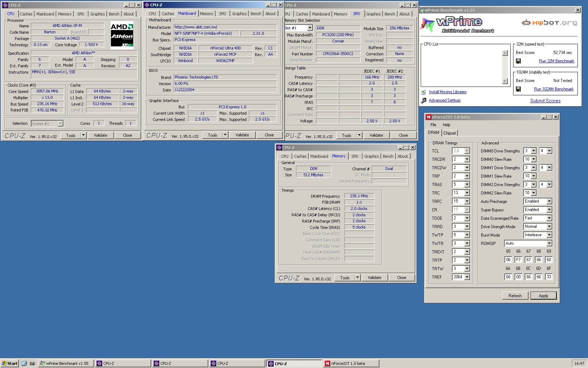Expand the Drive Strength Mode dropdown
This screenshot has width=588, height=368.
click(x=549, y=227)
